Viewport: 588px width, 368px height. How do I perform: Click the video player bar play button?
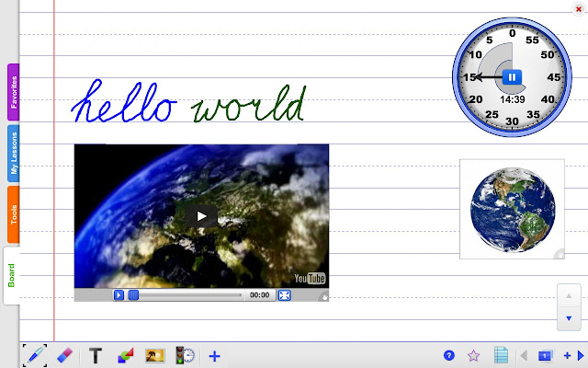click(119, 295)
